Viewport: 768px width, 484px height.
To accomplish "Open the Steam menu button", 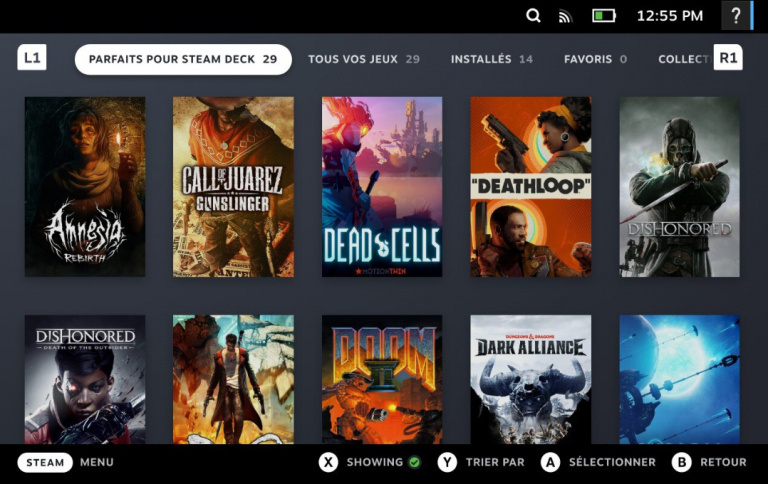I will click(45, 462).
